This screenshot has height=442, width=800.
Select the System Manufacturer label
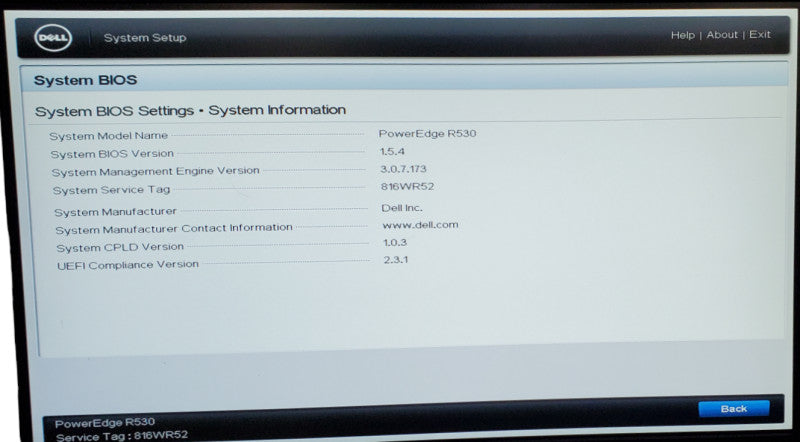(115, 212)
